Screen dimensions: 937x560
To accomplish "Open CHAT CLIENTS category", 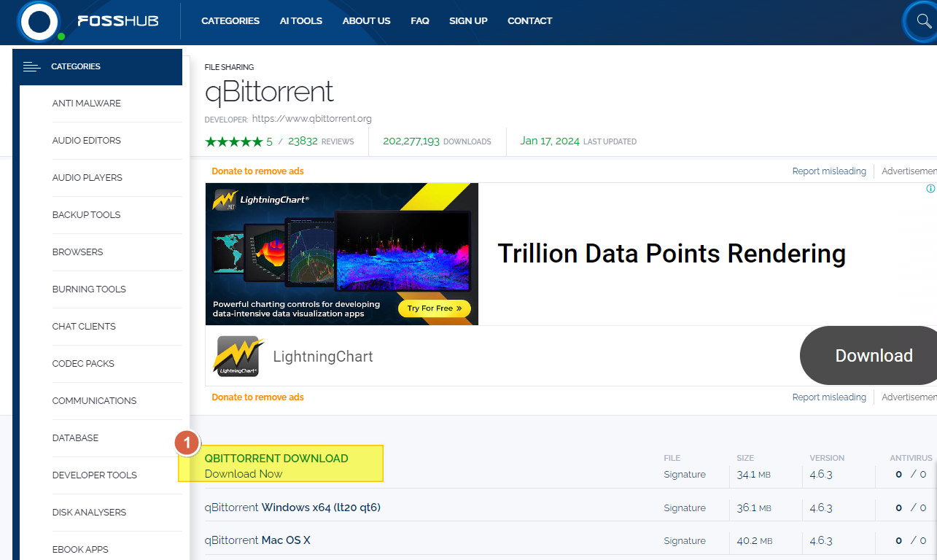I will [84, 327].
